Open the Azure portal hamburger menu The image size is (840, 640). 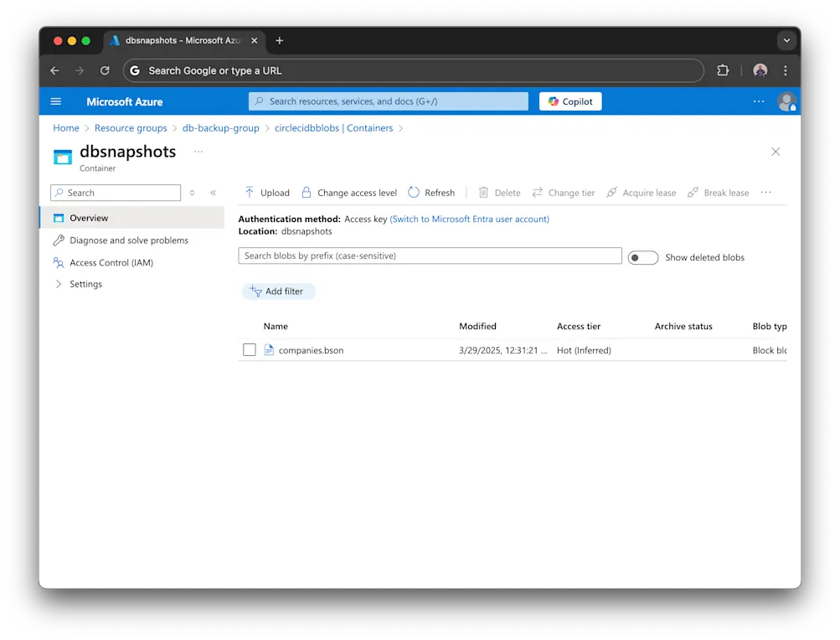tap(55, 101)
